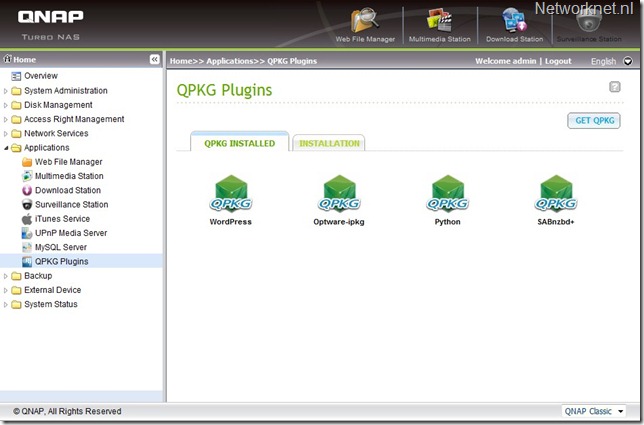Click the QPKG Plugins sidebar icon
The width and height of the screenshot is (644, 425).
27,262
